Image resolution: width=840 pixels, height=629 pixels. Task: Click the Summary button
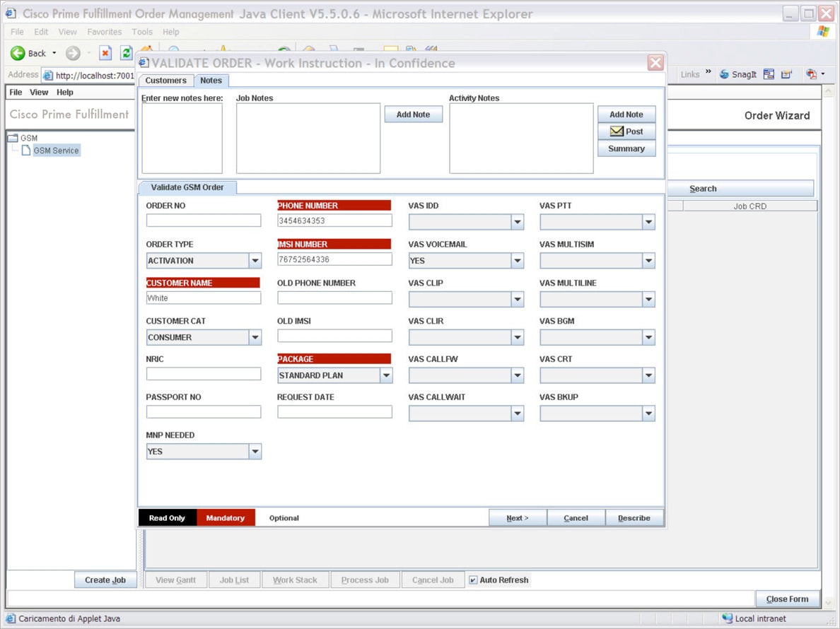point(626,148)
